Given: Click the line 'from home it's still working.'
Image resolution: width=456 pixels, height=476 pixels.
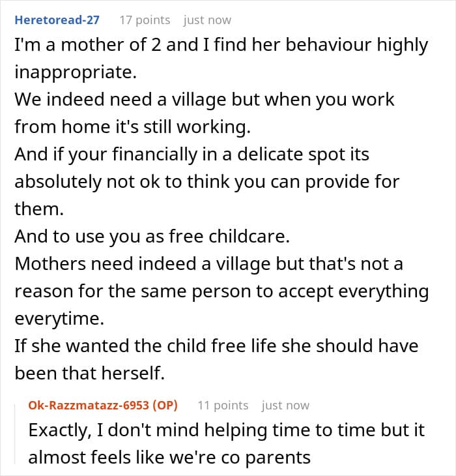Looking at the screenshot, I should point(132,127).
